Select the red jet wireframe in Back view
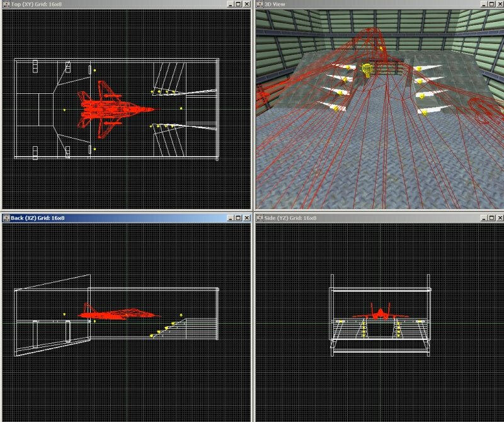 117,312
